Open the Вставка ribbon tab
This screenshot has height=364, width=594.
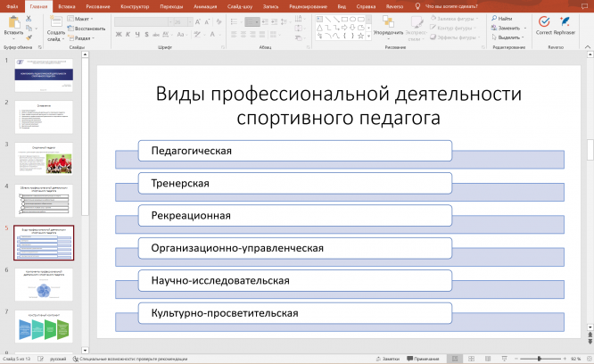(66, 5)
